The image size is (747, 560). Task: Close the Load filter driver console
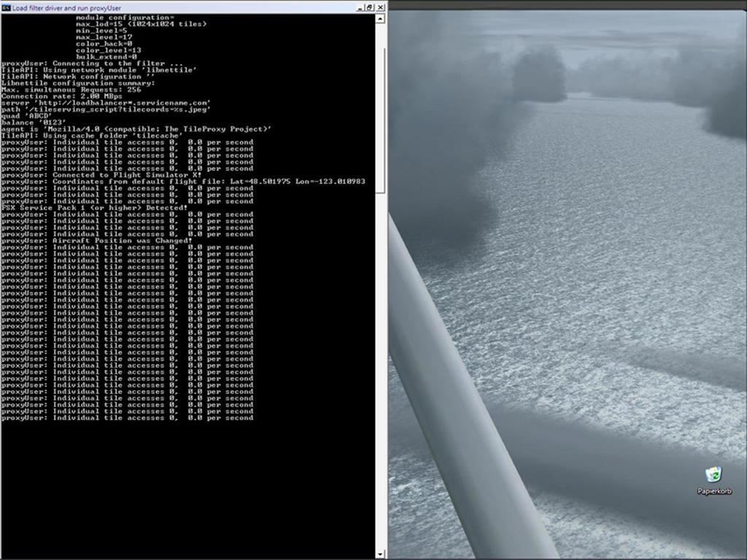click(380, 7)
